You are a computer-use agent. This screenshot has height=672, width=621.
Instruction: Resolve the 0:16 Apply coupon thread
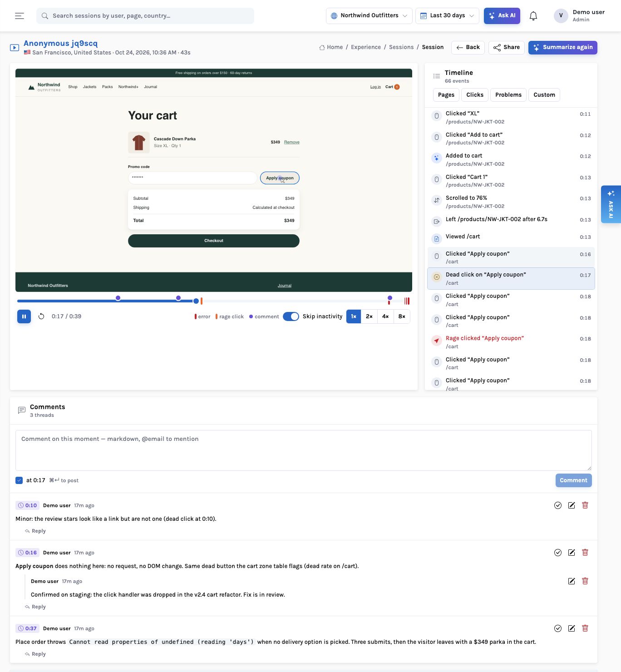click(558, 553)
